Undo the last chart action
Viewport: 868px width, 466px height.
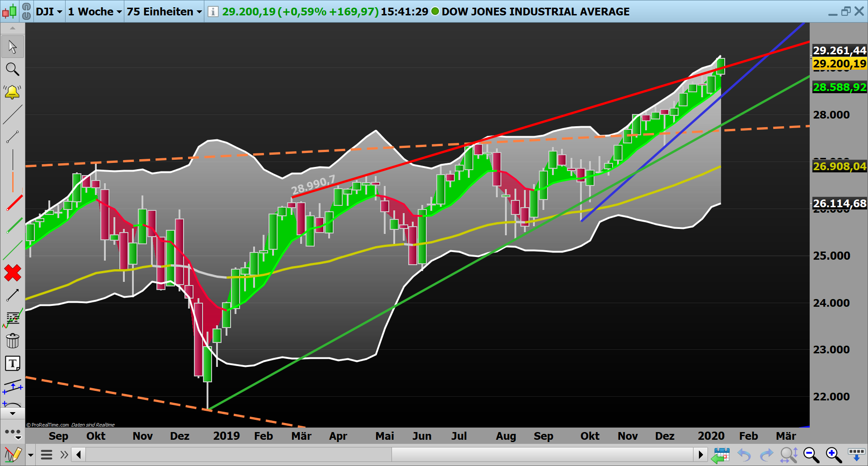point(744,455)
